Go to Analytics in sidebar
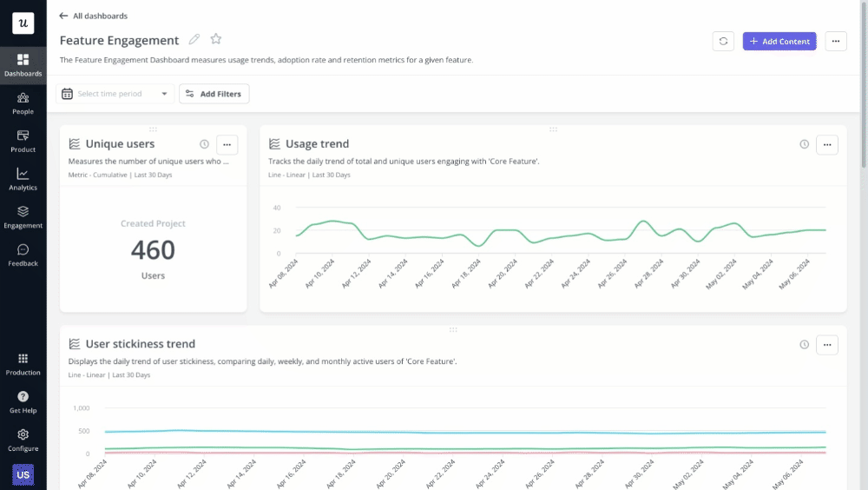 [x=23, y=179]
